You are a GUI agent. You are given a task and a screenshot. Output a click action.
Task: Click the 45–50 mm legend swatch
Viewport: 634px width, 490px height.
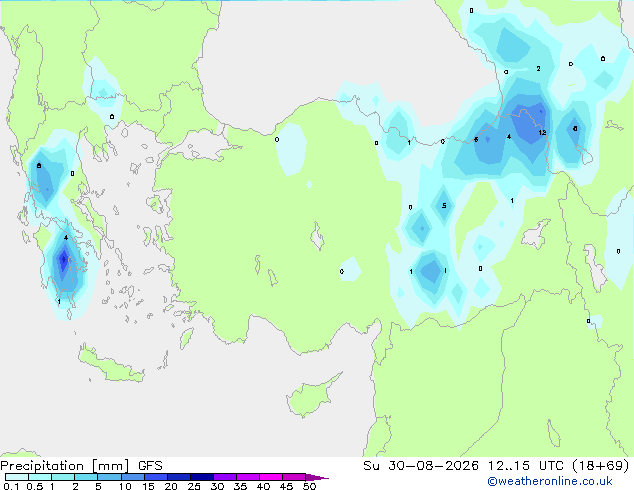294,477
